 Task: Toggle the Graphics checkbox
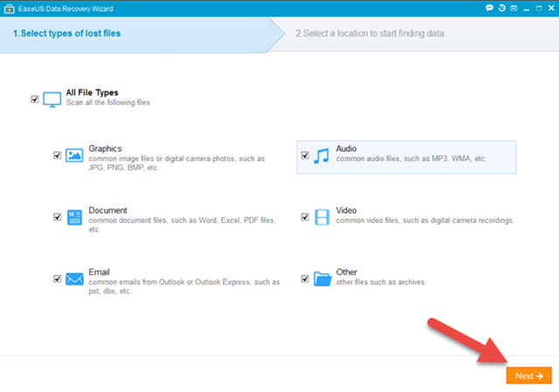[57, 155]
